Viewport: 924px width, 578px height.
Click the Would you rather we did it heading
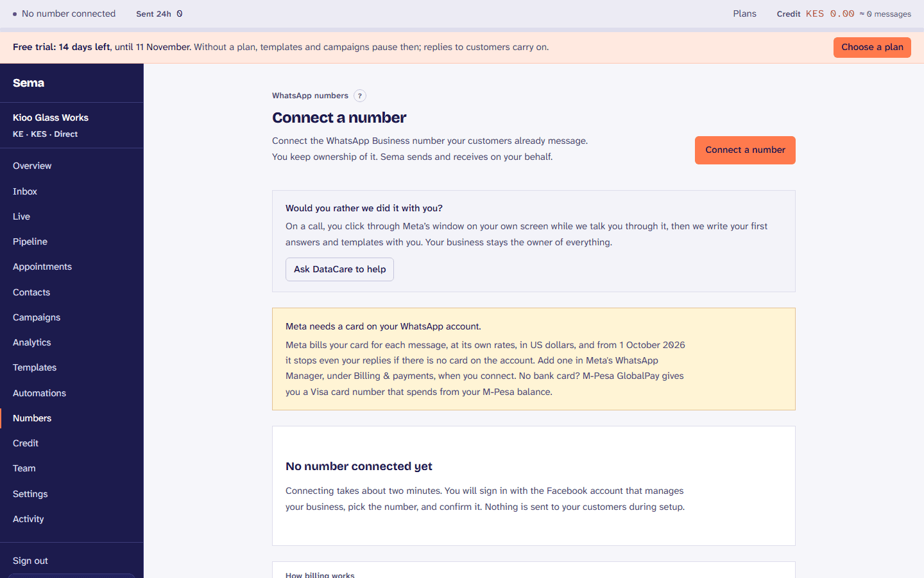364,208
